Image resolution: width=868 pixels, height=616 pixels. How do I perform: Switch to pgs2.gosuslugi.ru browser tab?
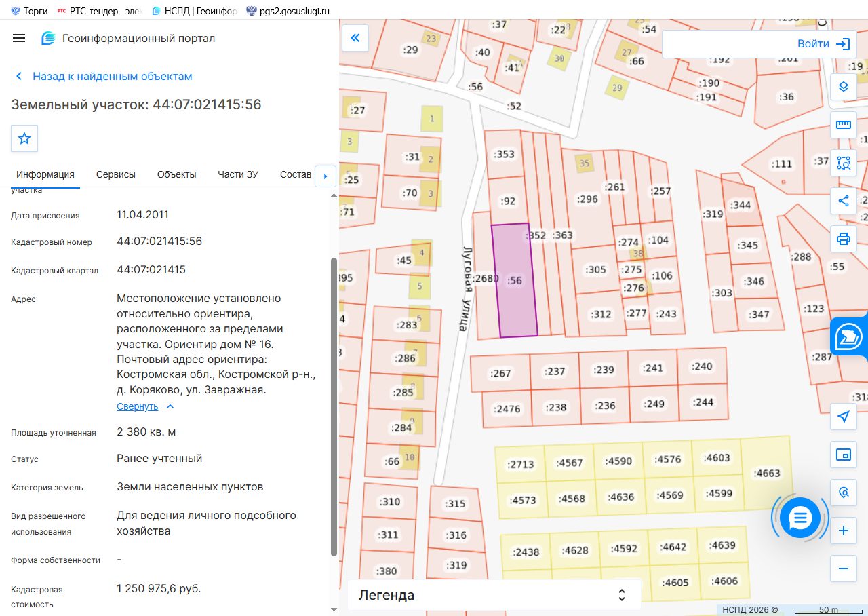[x=288, y=10]
